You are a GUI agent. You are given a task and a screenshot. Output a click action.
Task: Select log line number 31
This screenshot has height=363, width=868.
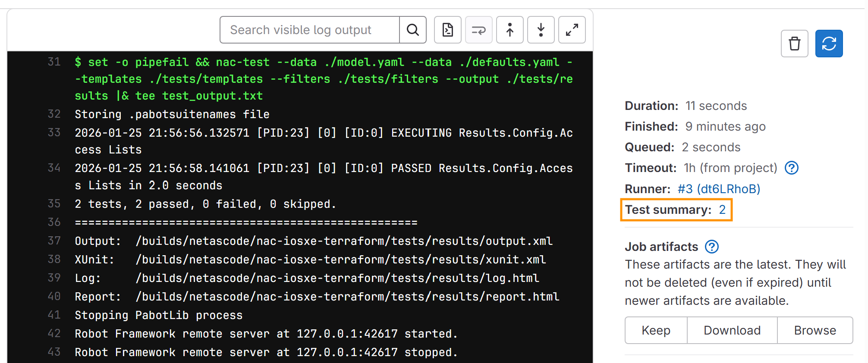[x=54, y=62]
